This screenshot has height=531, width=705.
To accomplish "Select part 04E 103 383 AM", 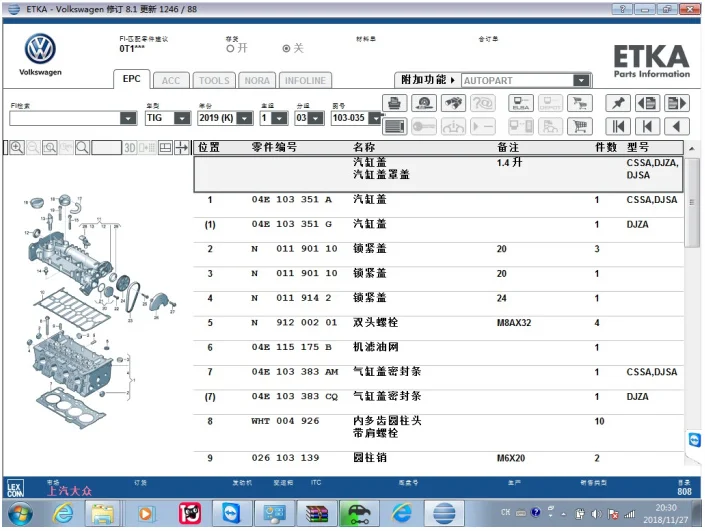I will [x=294, y=372].
